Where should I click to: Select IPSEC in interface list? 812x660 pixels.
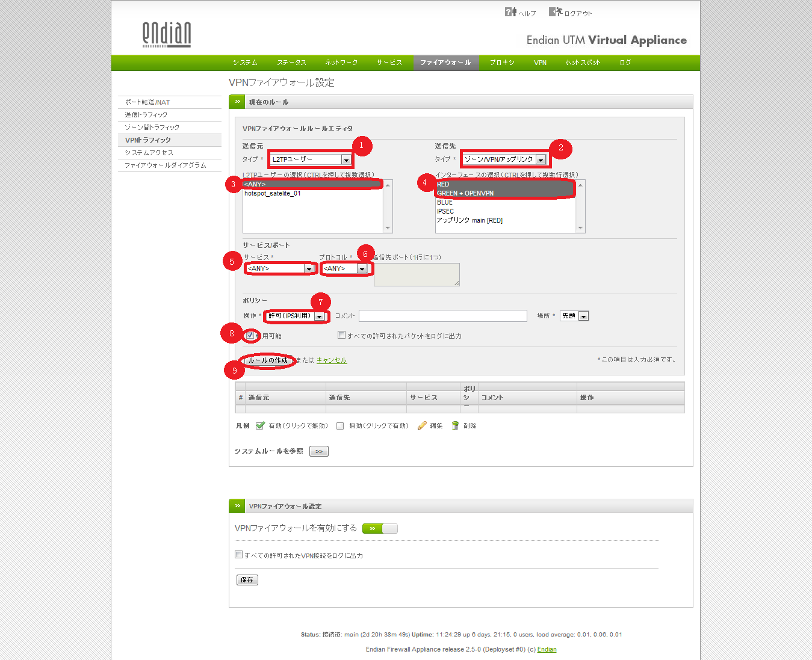[506, 211]
